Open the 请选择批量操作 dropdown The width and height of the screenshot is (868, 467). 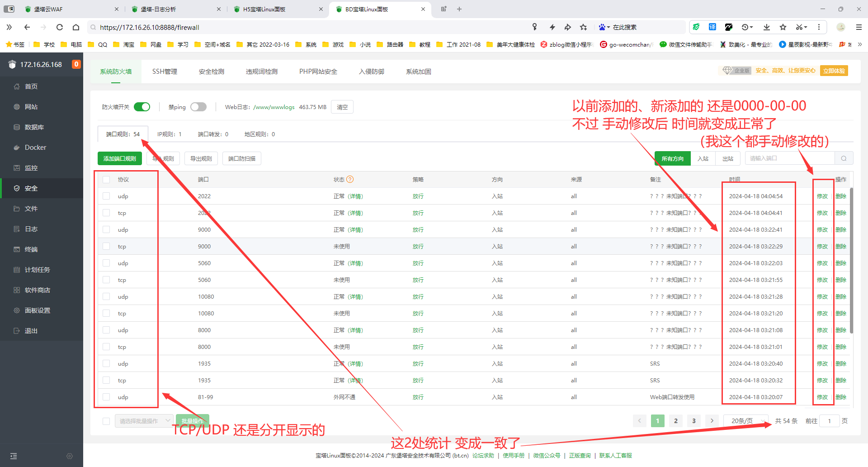[x=144, y=421]
